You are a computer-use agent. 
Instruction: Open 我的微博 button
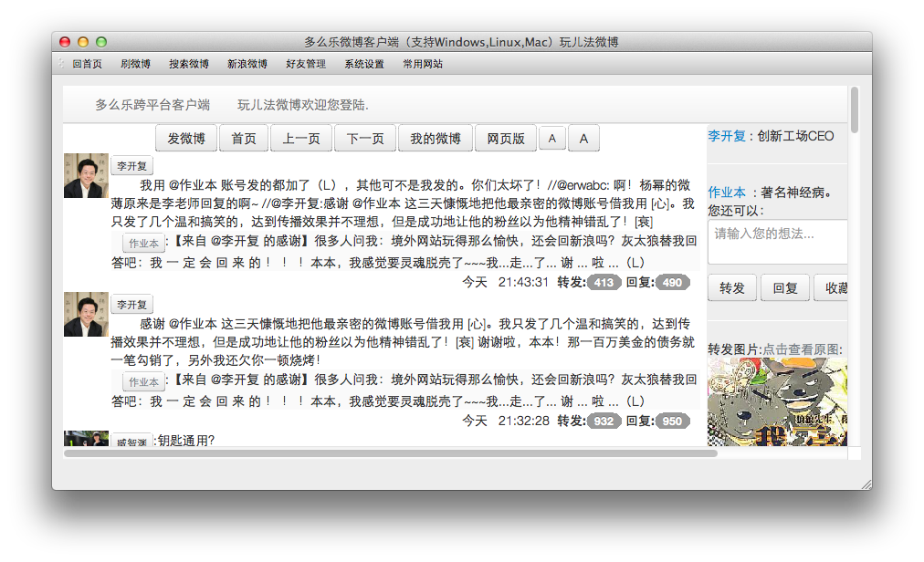(436, 139)
